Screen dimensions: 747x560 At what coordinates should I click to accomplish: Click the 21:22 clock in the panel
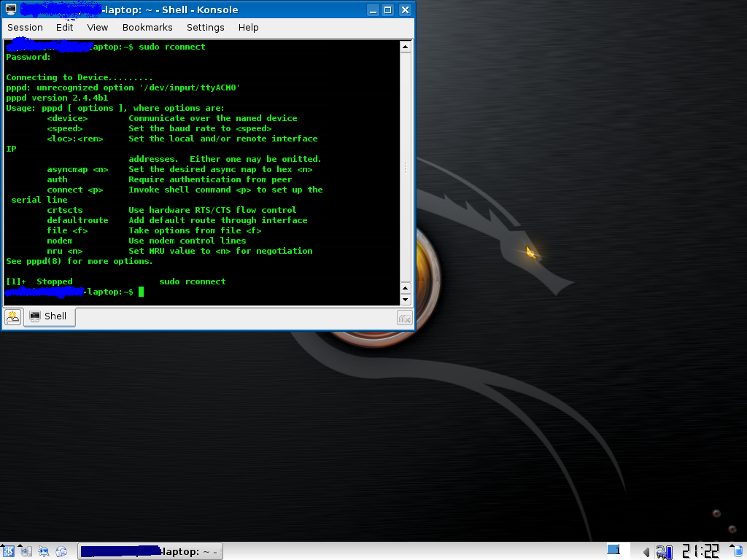(x=700, y=551)
